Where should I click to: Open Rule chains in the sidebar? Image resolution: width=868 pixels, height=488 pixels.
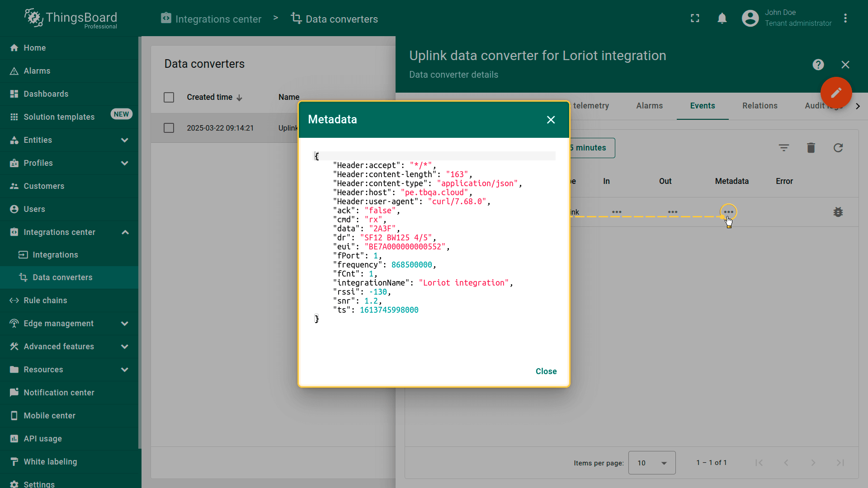[45, 300]
